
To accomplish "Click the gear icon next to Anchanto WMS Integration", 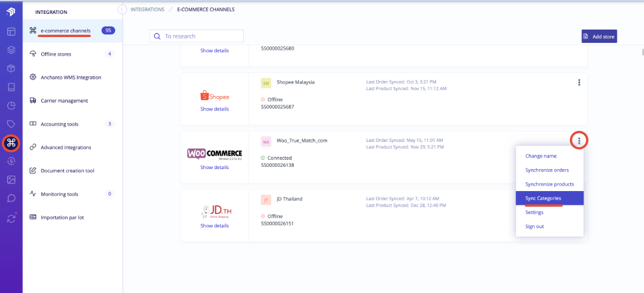I will click(x=33, y=77).
